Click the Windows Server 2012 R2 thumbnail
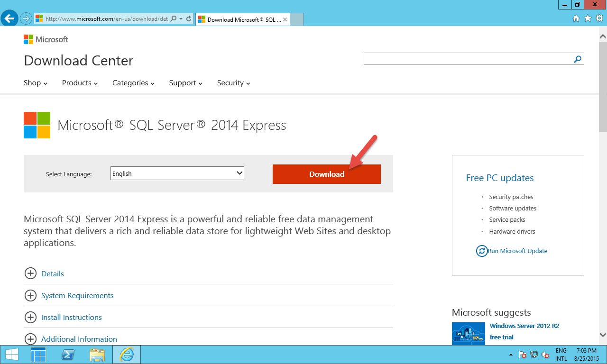This screenshot has width=607, height=364. 469,333
